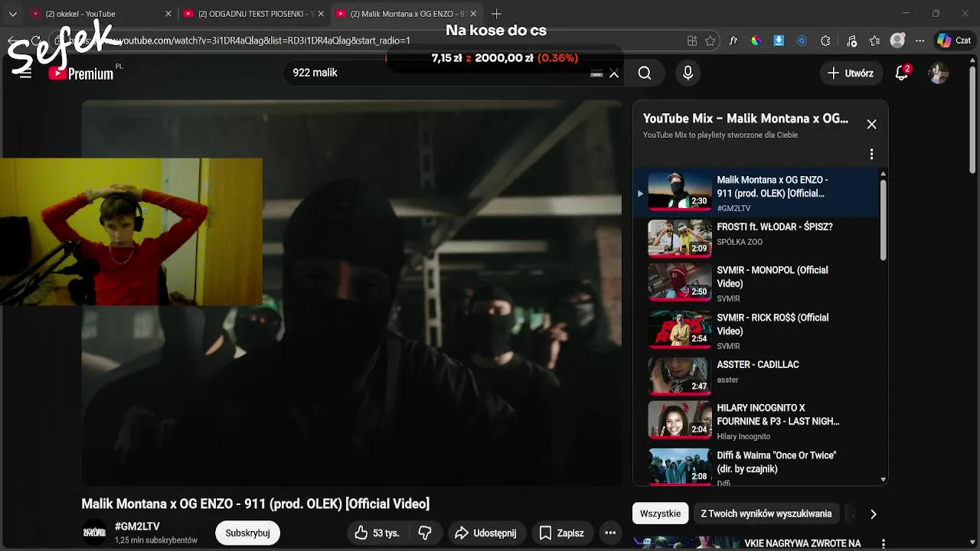Select Z Twoich wyników wyszukiwania chip

(766, 514)
